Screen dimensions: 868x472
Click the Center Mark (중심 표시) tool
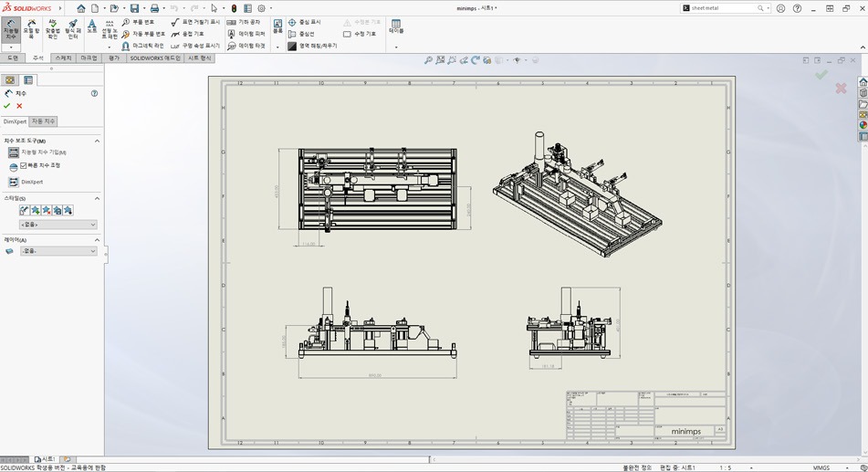tap(305, 22)
